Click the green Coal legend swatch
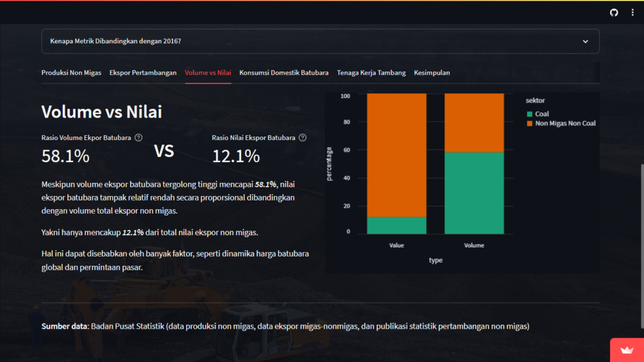 530,114
